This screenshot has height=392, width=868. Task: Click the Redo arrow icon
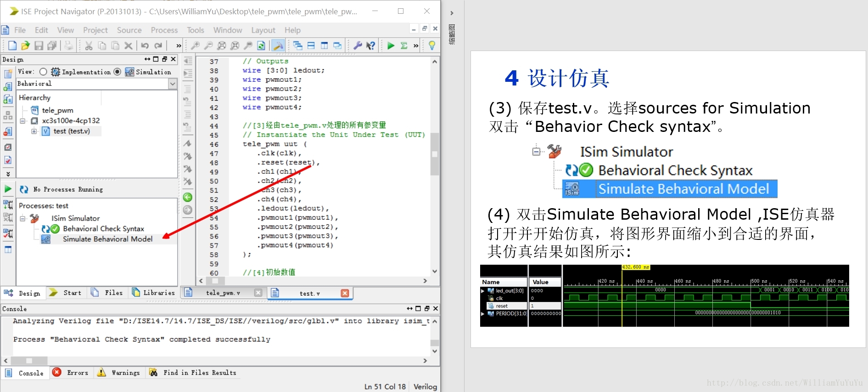[158, 45]
